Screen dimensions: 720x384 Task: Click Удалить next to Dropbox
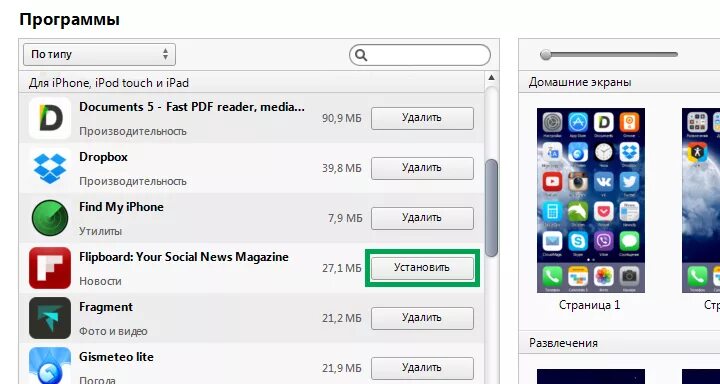coord(422,168)
